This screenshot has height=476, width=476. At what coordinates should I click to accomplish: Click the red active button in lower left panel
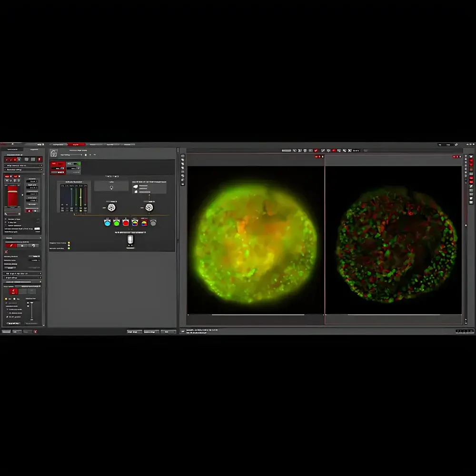tap(13, 291)
